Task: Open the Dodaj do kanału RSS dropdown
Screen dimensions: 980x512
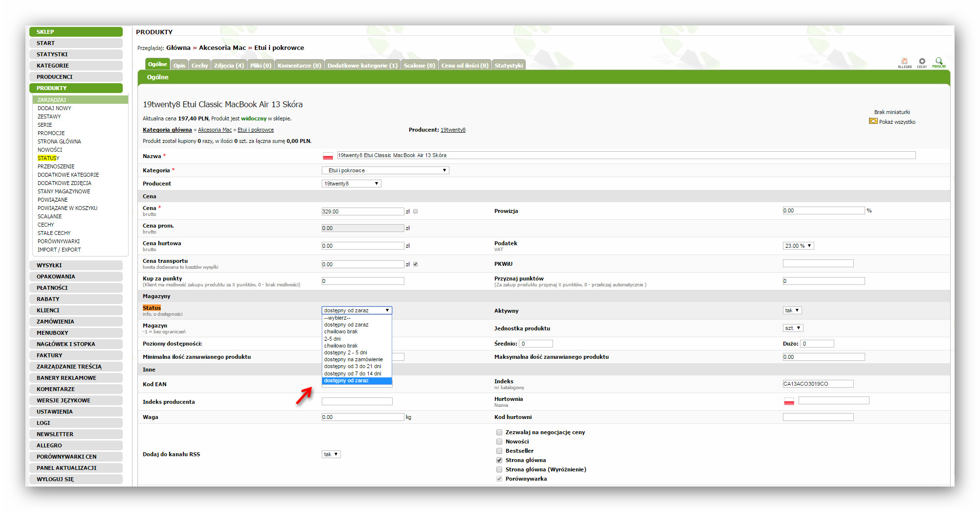Action: click(331, 454)
